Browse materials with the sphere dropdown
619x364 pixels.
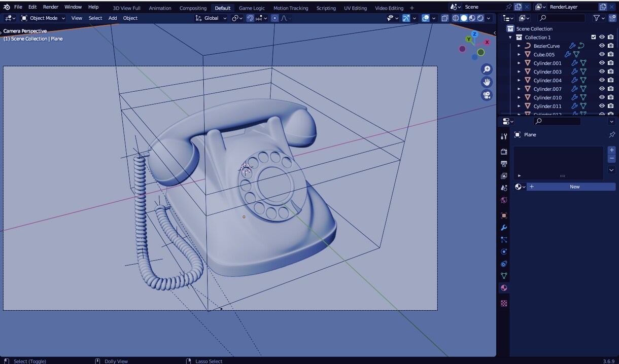tap(520, 187)
